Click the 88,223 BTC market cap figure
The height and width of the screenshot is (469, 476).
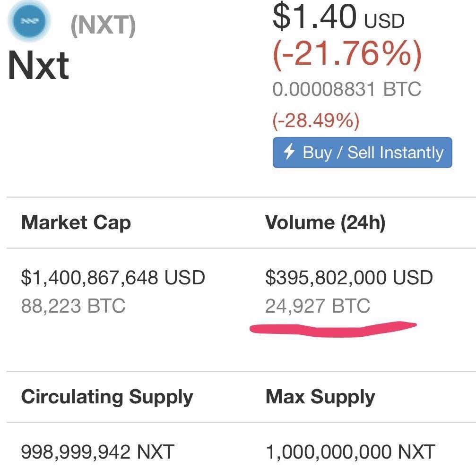coord(73,306)
